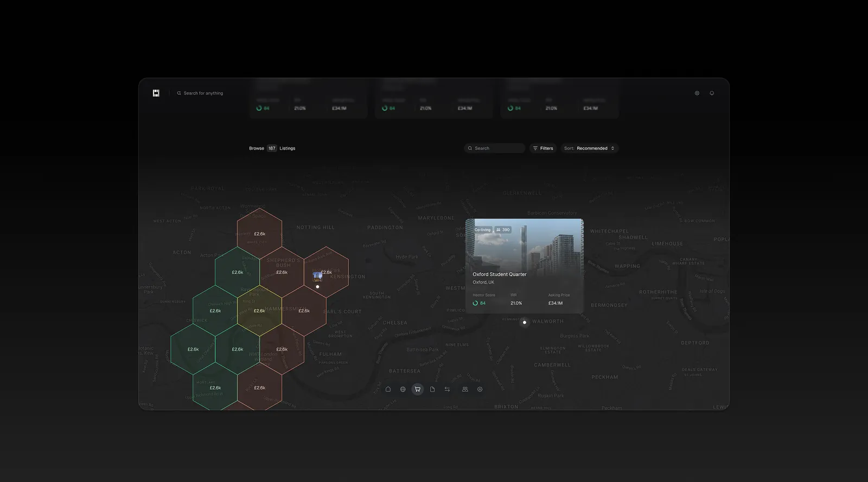Expand the Sort: Recommended dropdown
The width and height of the screenshot is (868, 482).
[590, 148]
